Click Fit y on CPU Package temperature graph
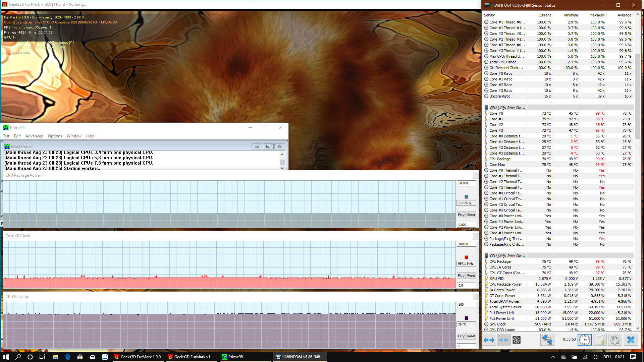 pyautogui.click(x=461, y=336)
